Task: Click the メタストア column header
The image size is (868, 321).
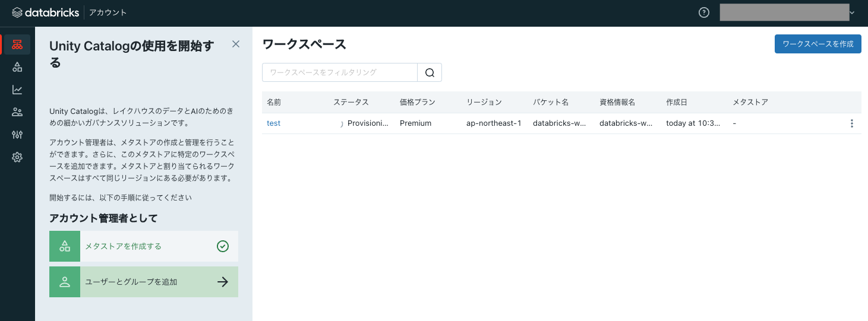Action: tap(750, 102)
